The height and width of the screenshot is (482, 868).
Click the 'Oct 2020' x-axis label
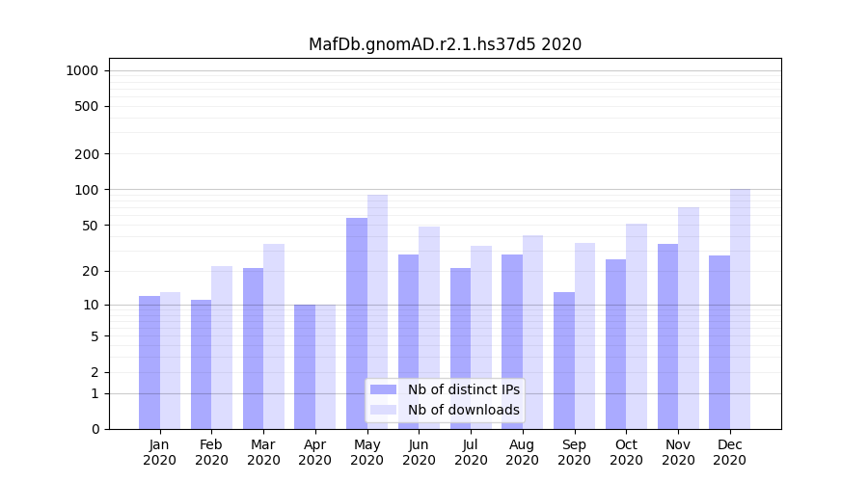click(626, 452)
